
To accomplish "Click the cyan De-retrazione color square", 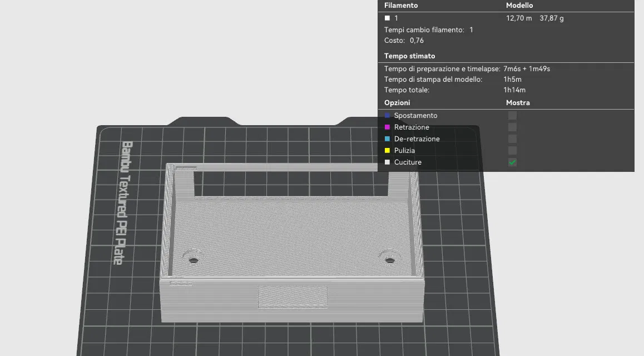I will [387, 139].
